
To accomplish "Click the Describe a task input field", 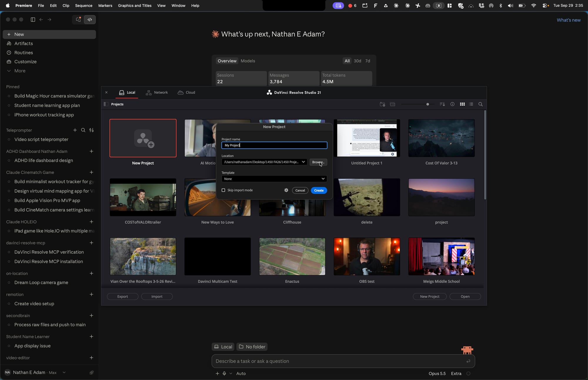I will (343, 361).
